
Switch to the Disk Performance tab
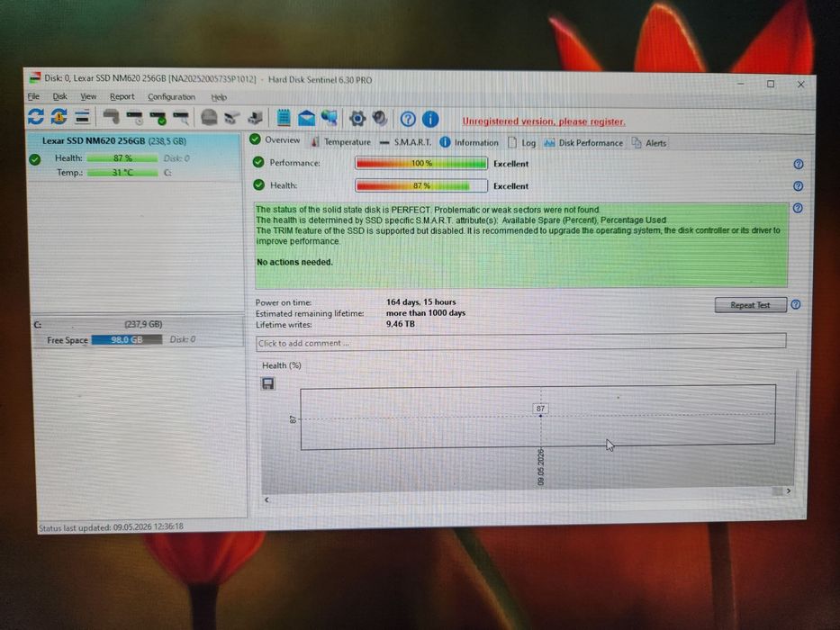[584, 143]
